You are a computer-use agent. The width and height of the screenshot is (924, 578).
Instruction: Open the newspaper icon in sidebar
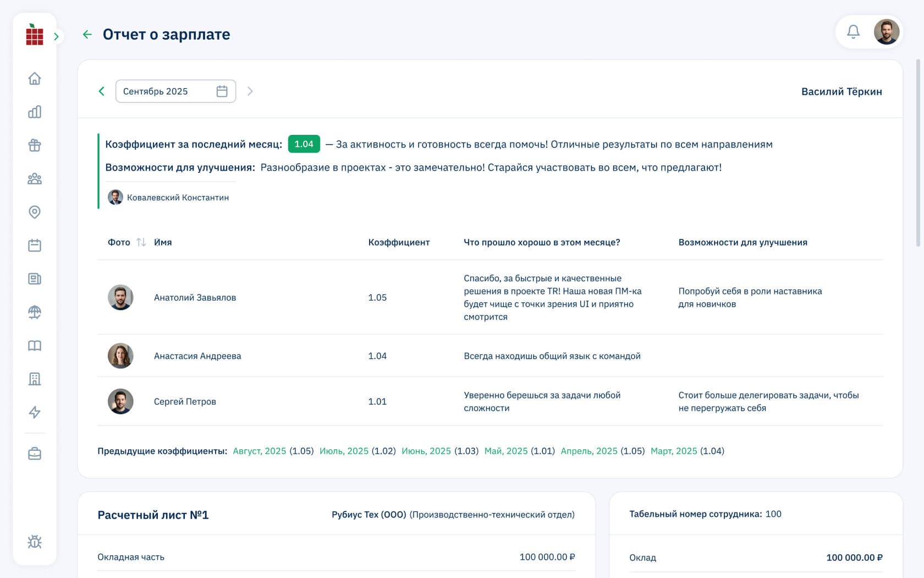tap(35, 279)
